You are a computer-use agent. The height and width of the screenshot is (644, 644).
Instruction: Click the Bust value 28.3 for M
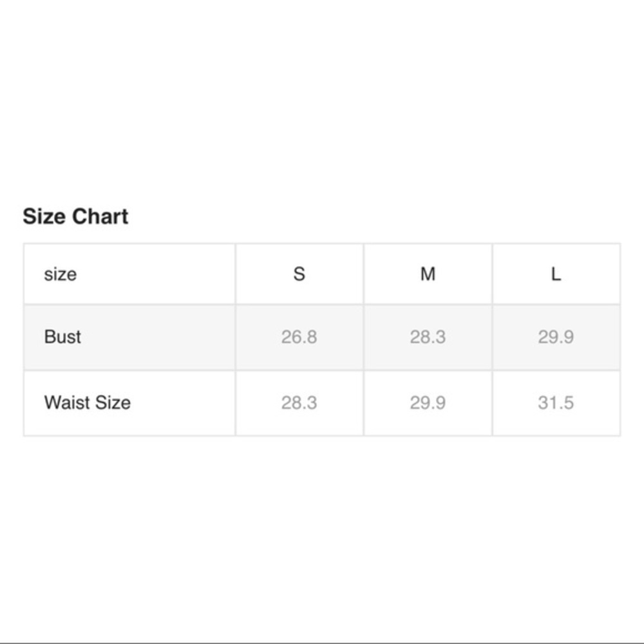click(428, 337)
